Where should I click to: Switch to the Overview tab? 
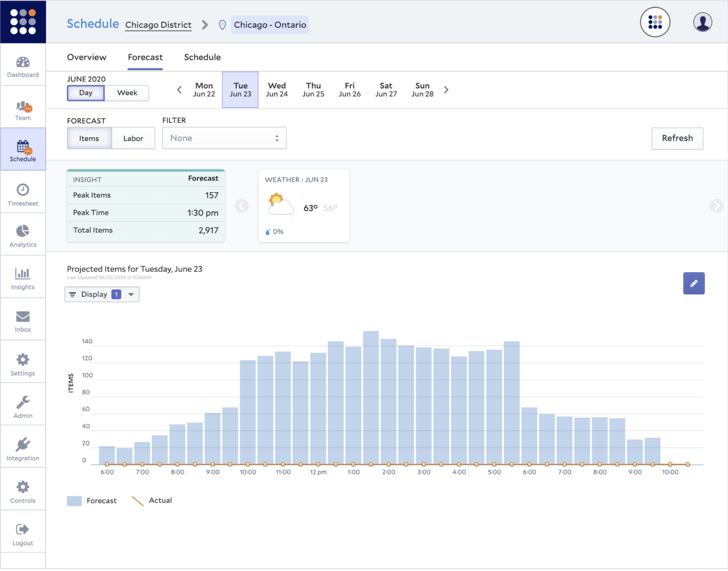click(x=87, y=57)
